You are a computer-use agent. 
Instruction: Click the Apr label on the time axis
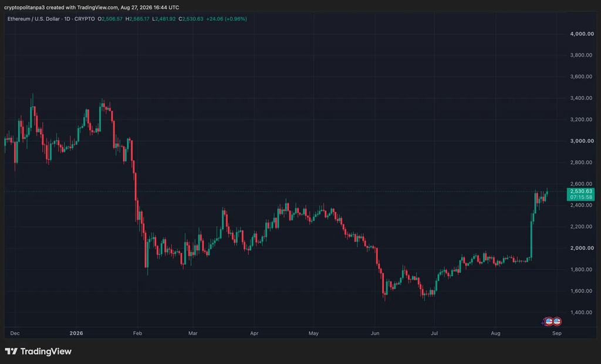coord(254,334)
